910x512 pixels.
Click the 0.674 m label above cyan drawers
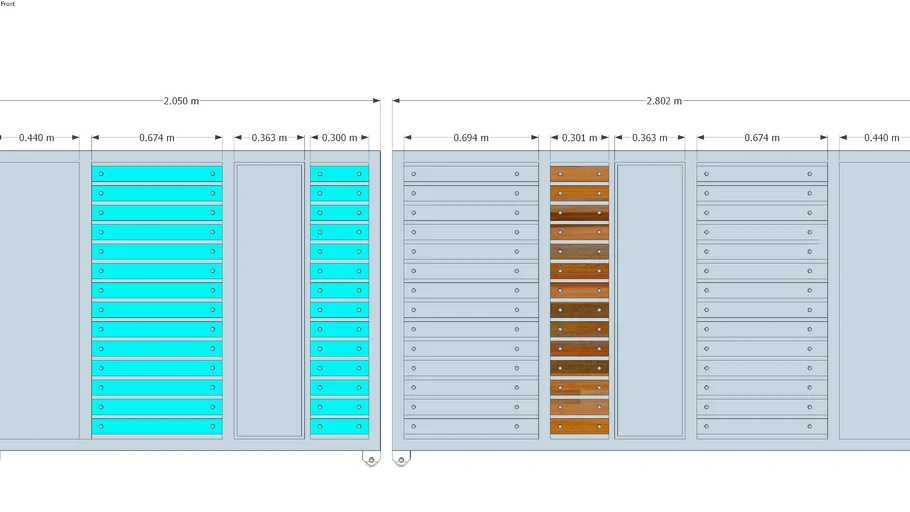(x=157, y=138)
